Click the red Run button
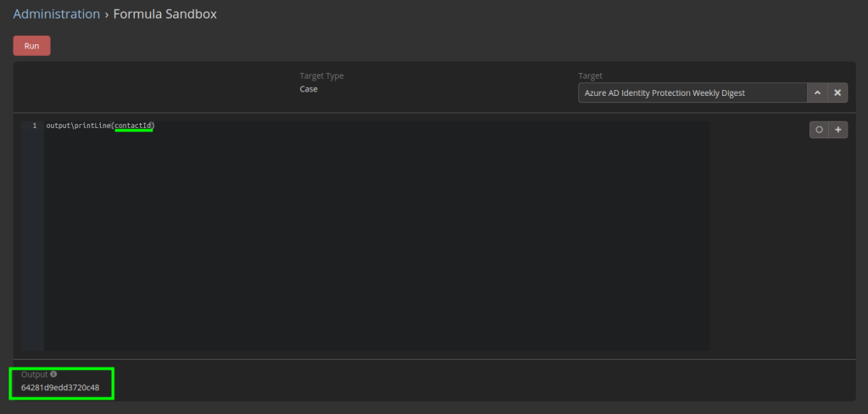This screenshot has height=414, width=868. (31, 46)
